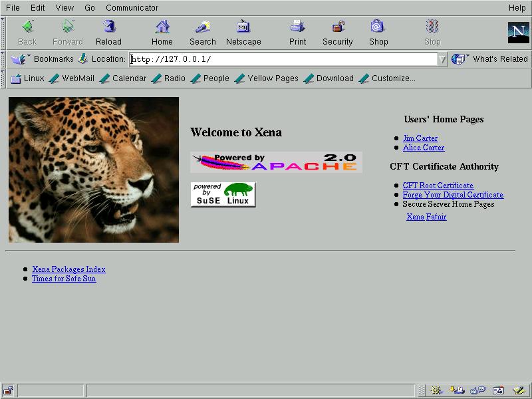Viewport: 532px width, 399px height.
Task: Open the Communicator menu
Action: 132,8
